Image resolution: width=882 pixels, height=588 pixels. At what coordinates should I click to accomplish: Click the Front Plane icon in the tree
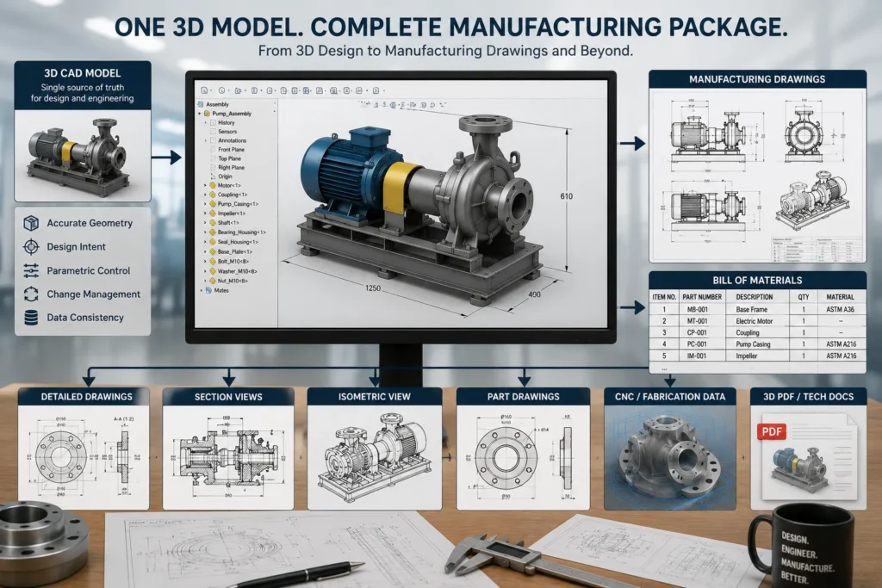point(214,150)
